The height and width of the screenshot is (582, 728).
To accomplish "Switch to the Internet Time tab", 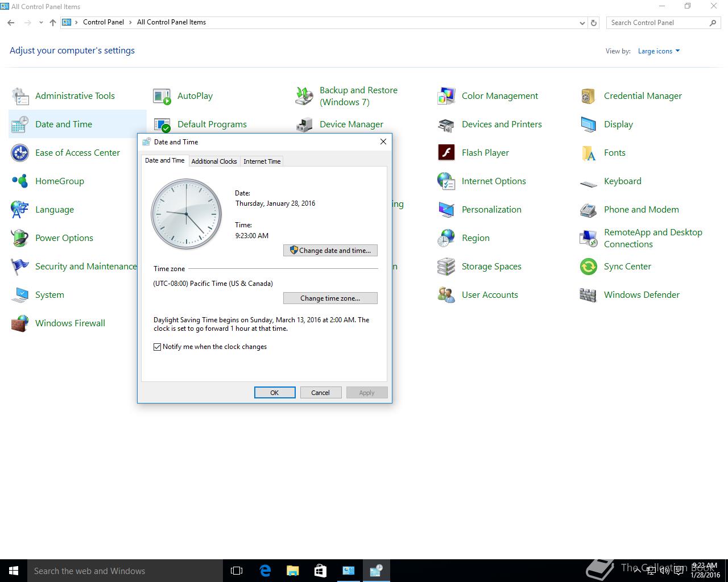I will click(262, 161).
